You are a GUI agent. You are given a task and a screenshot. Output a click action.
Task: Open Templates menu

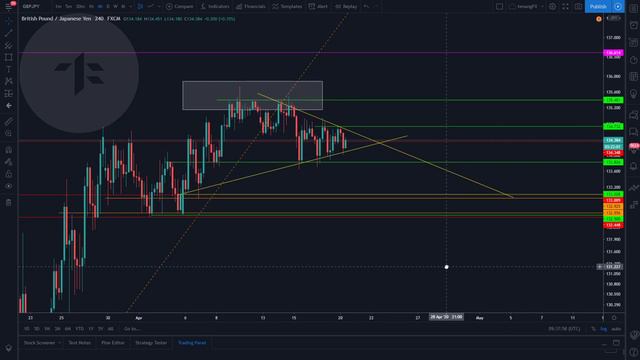(287, 7)
